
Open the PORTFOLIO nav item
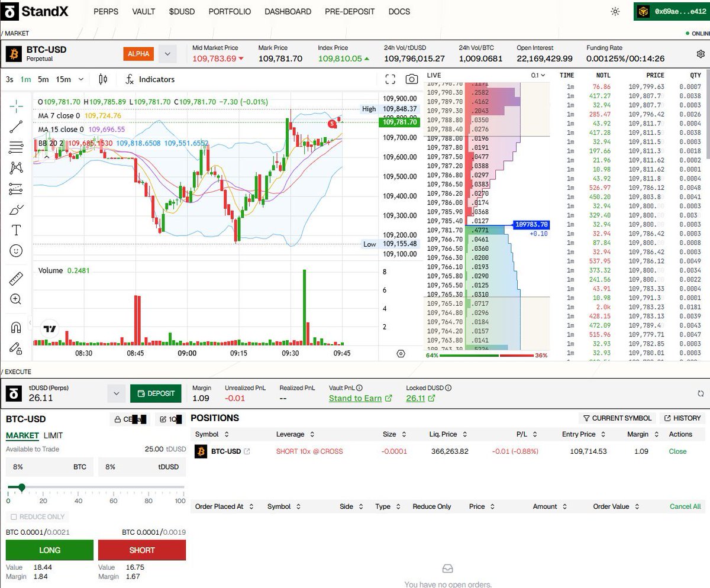point(230,11)
